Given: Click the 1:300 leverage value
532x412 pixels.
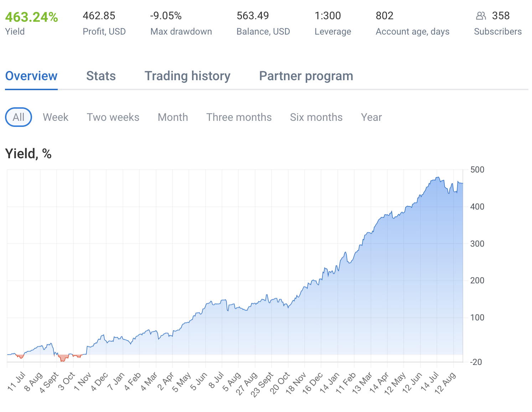Looking at the screenshot, I should click(328, 16).
